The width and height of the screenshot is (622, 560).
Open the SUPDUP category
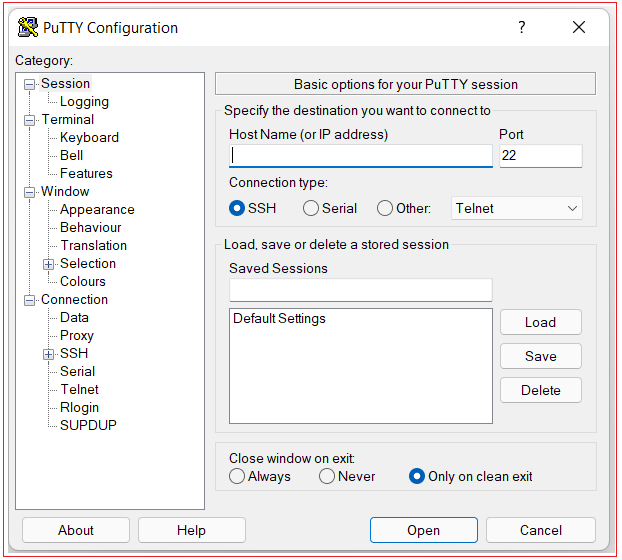(88, 426)
